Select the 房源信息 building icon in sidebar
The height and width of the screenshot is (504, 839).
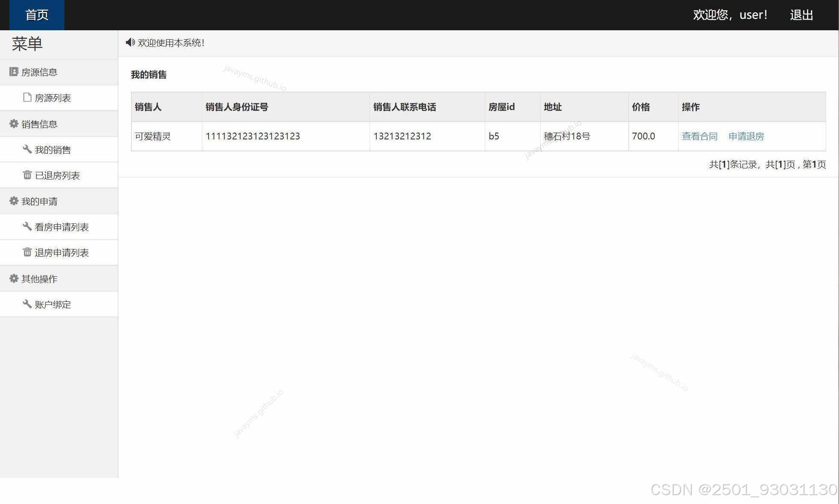pyautogui.click(x=13, y=72)
